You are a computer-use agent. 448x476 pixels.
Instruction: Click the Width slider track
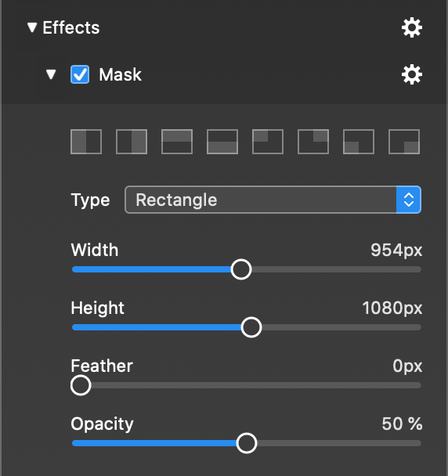click(x=247, y=269)
